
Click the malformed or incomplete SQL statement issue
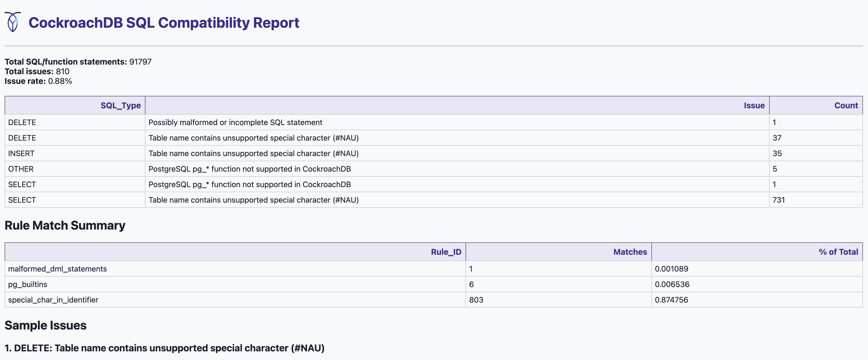235,122
